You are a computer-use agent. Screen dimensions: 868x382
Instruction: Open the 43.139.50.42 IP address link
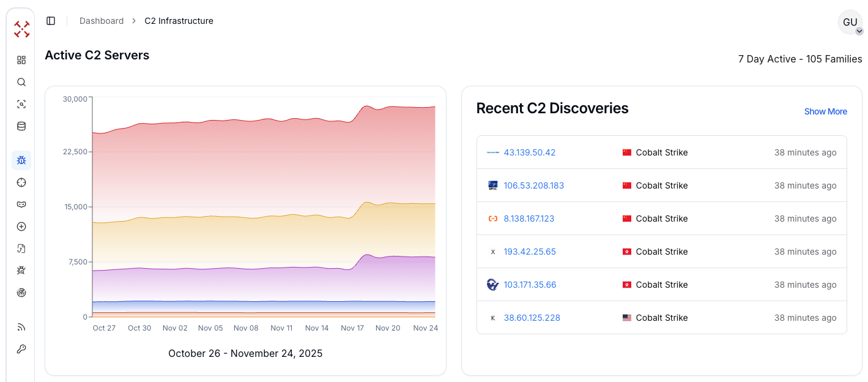(x=530, y=152)
